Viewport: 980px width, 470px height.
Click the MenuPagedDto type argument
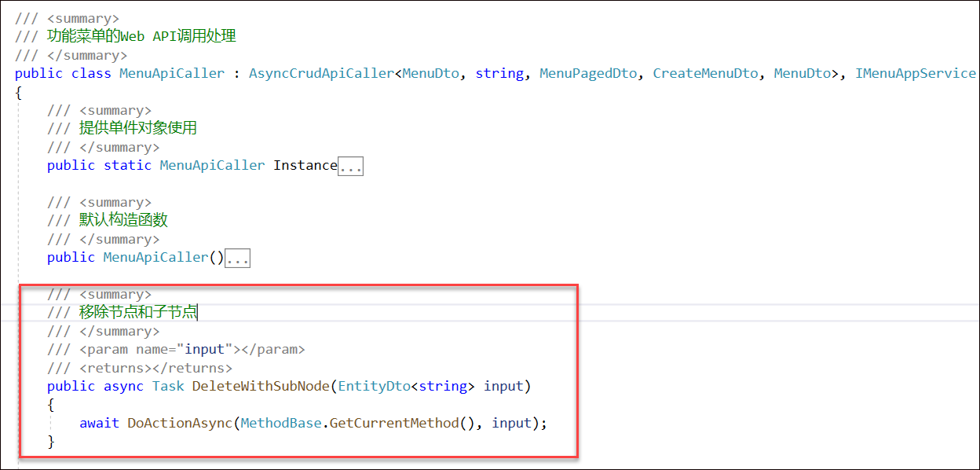pyautogui.click(x=588, y=73)
